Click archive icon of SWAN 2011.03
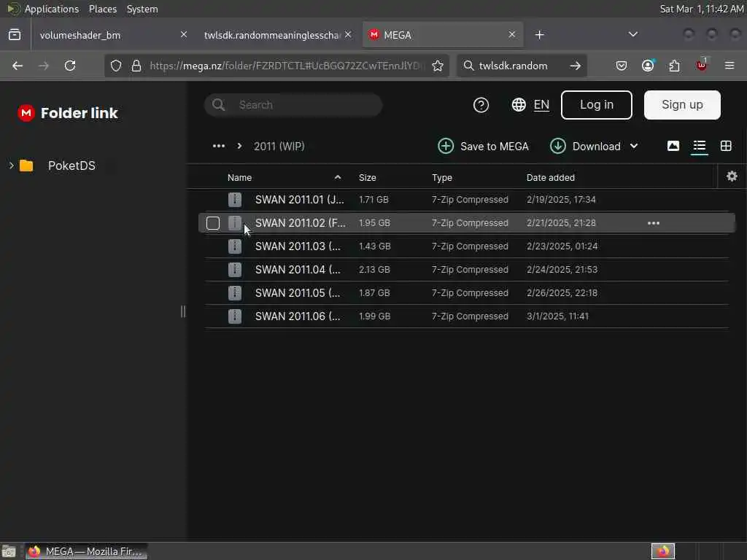This screenshot has width=747, height=560. click(234, 246)
